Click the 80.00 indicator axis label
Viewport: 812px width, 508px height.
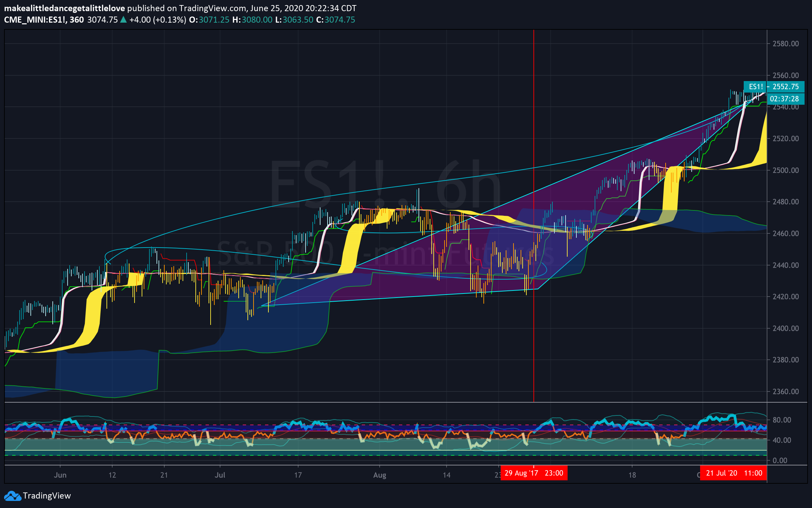782,420
